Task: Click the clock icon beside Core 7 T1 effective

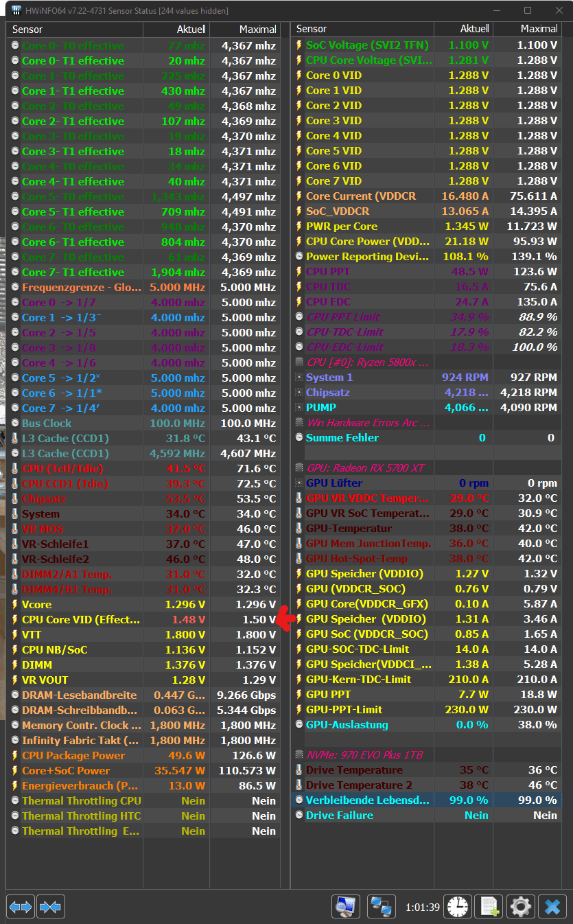Action: 16,273
